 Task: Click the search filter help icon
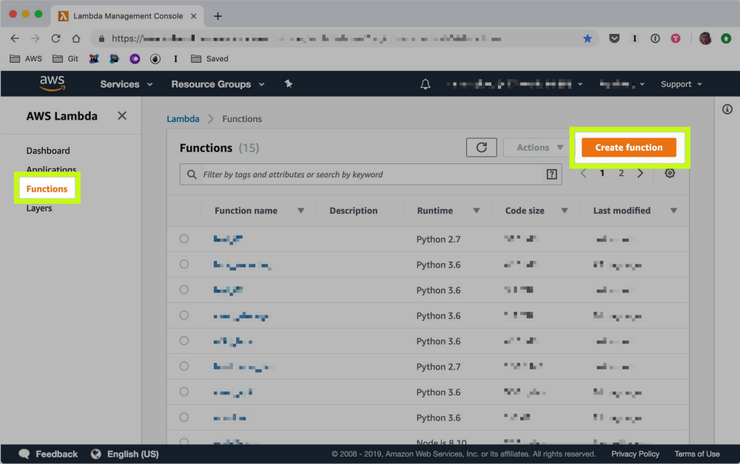tap(551, 174)
